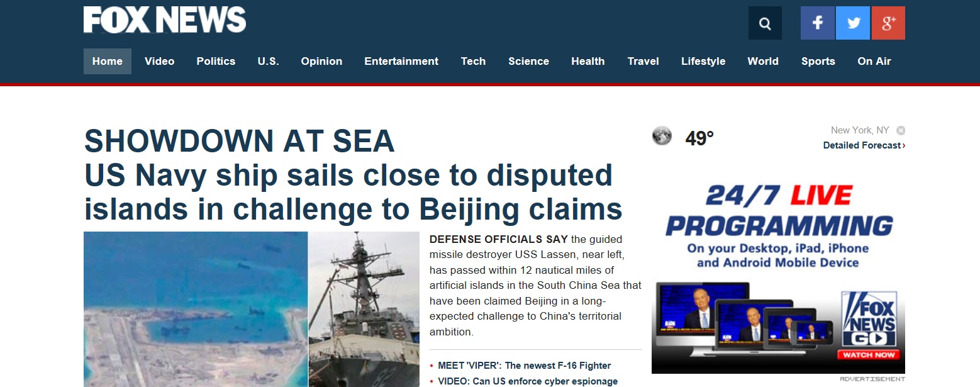980x387 pixels.
Task: Open the On Air menu
Action: [874, 61]
